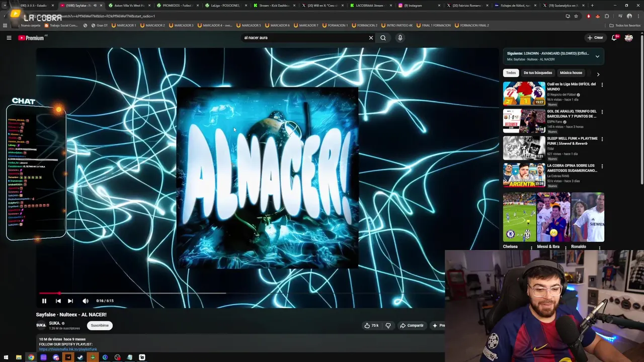Open the Windows Start menu
644x362 pixels.
6,357
